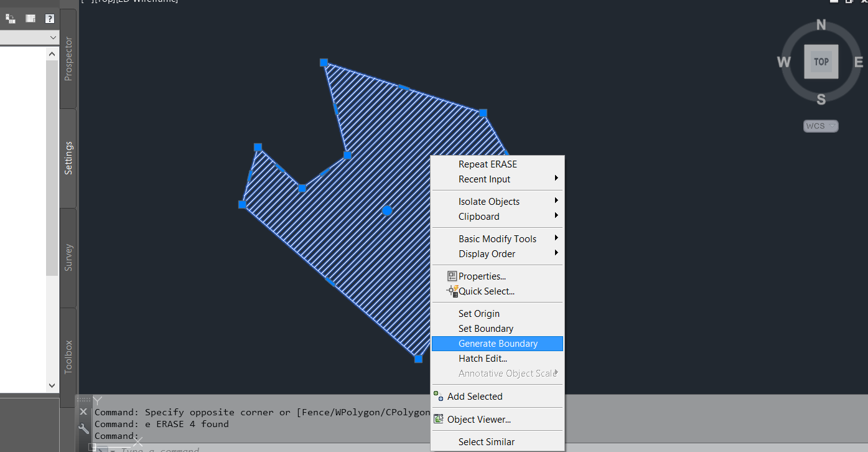Click Repeat ERASE in the context menu
Viewport: 868px width, 452px height.
(488, 164)
